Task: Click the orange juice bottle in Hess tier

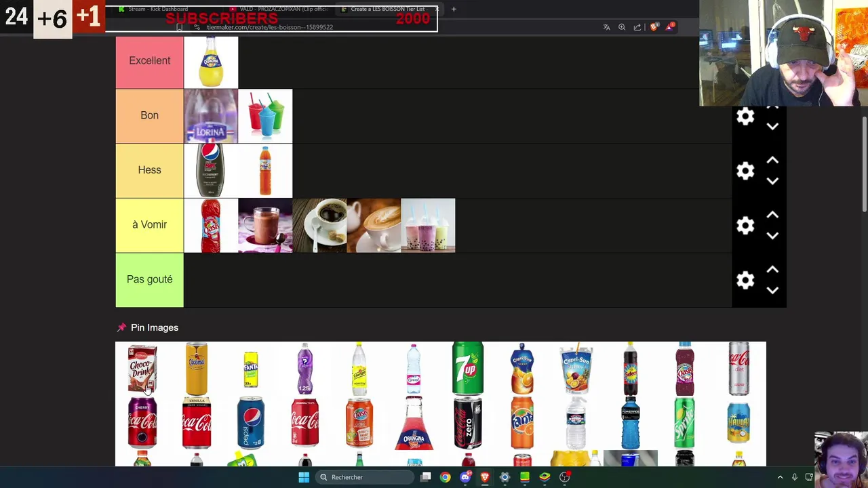Action: (x=265, y=171)
